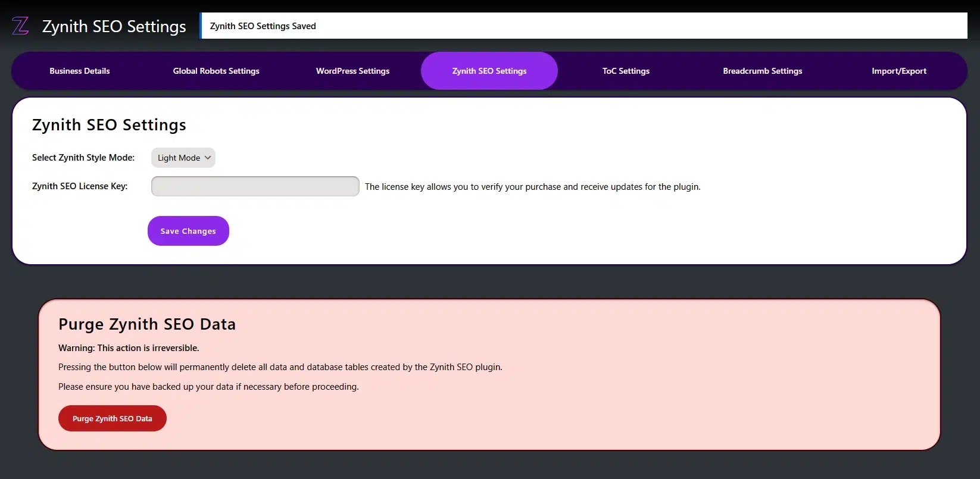980x479 pixels.
Task: Switch to the Import/Export tab
Action: [x=899, y=71]
